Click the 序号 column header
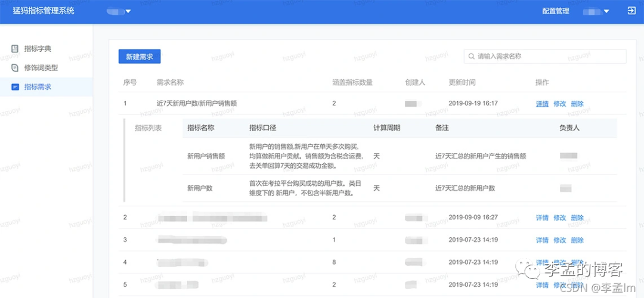Viewport: 644px width, 298px height. pos(130,82)
